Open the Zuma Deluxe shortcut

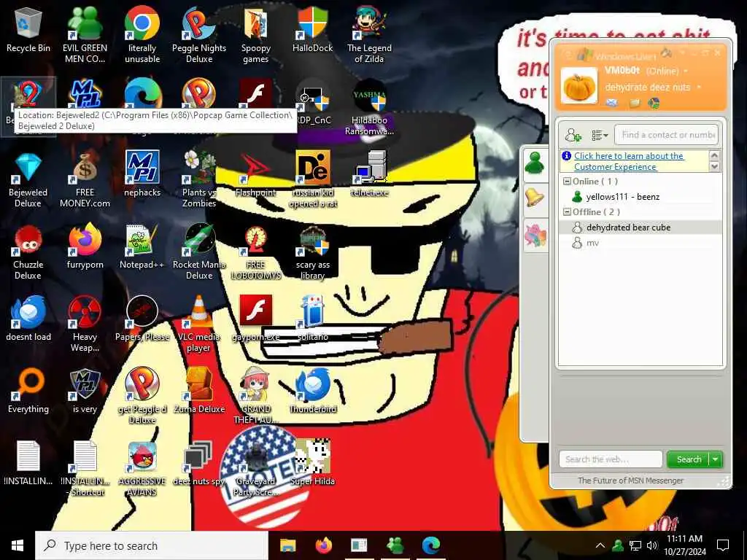point(199,392)
